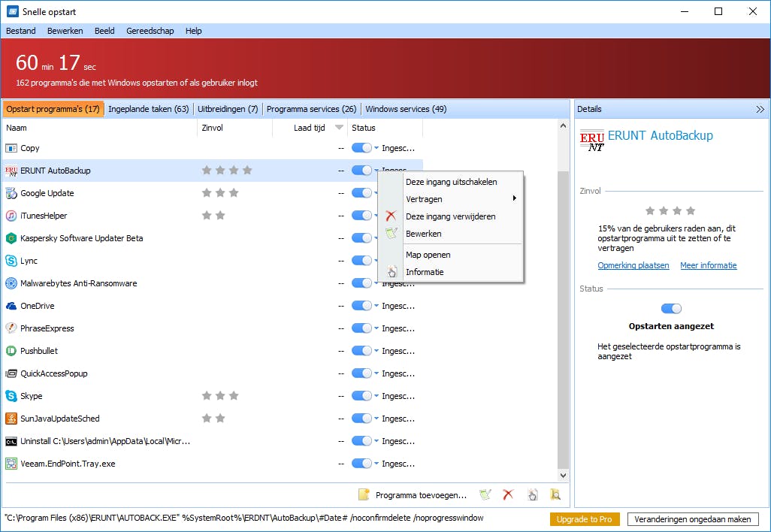Image resolution: width=771 pixels, height=532 pixels.
Task: Toggle the Veeam.EndPoint.Tray.exe switch
Action: point(362,463)
